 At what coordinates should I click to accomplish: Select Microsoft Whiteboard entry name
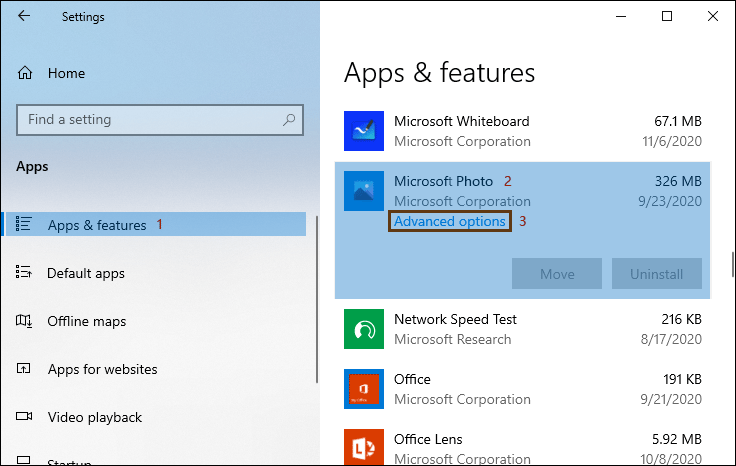461,122
